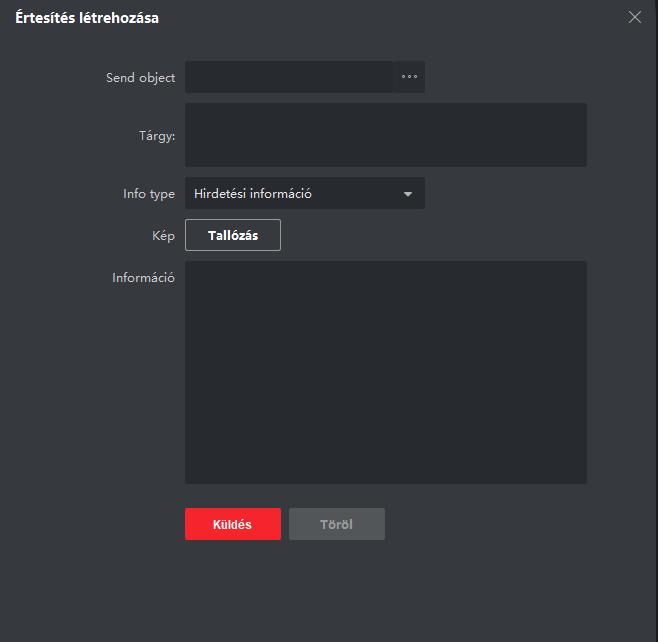
Task: Open the Hirdetési információ combo box
Action: [305, 193]
